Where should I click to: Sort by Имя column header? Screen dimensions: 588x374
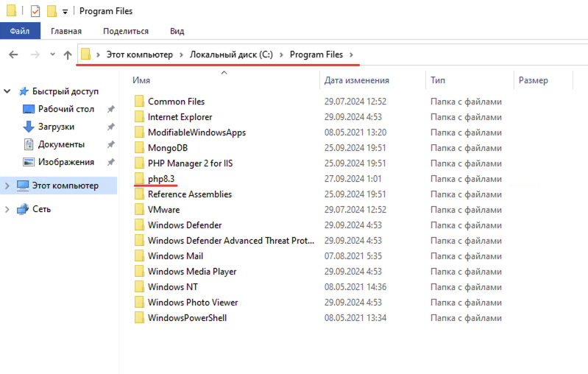[x=141, y=80]
